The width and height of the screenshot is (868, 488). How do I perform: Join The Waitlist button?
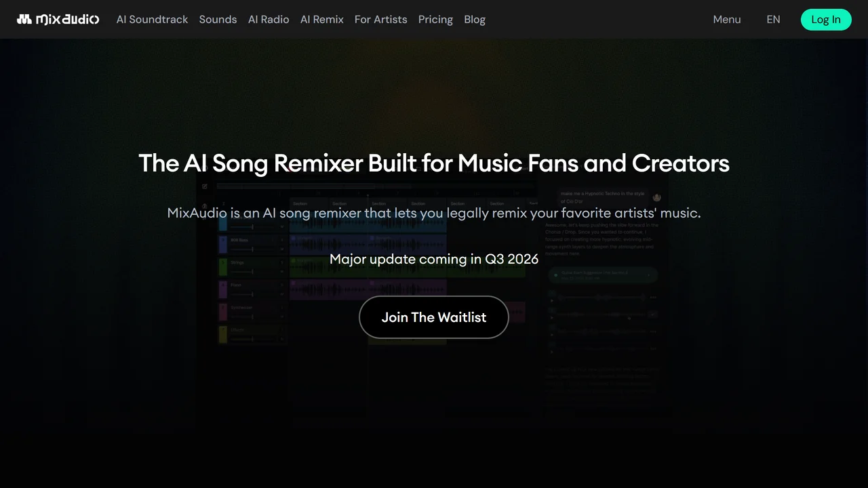pos(434,317)
